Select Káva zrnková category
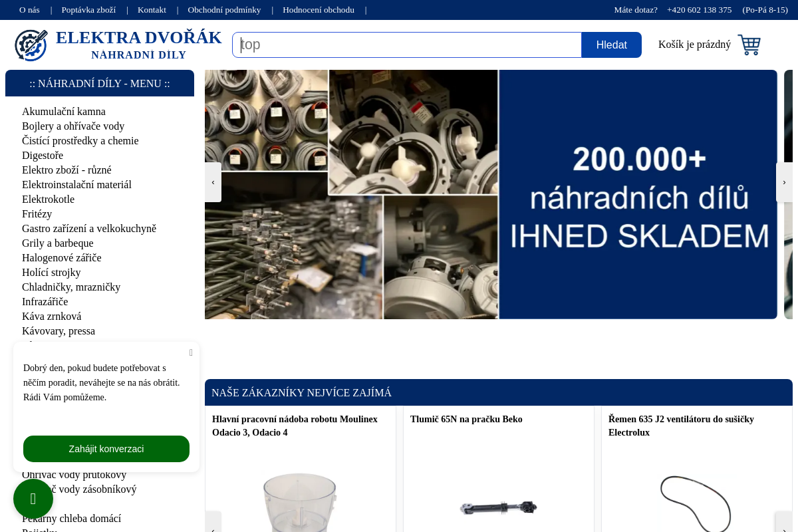This screenshot has height=532, width=798. (x=51, y=317)
